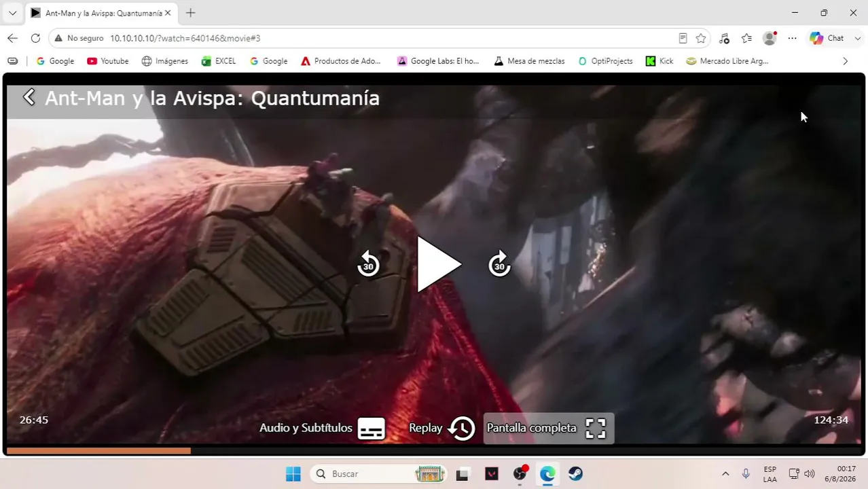Image resolution: width=868 pixels, height=489 pixels.
Task: Open the first Google bookmark
Action: [x=55, y=61]
